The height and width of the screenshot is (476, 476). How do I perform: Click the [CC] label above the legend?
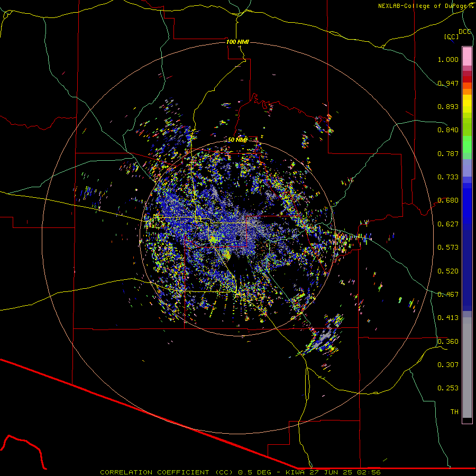point(451,36)
